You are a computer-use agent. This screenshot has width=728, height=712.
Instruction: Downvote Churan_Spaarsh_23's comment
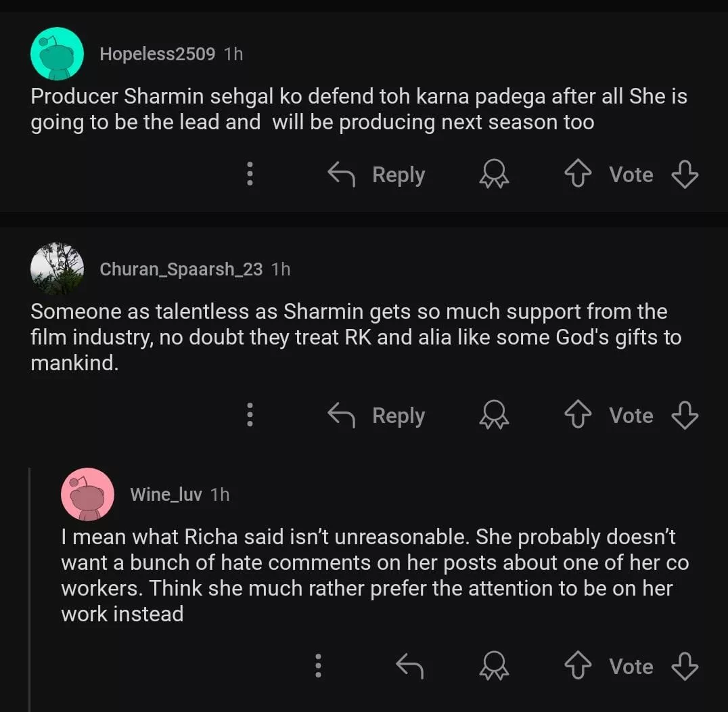685,416
